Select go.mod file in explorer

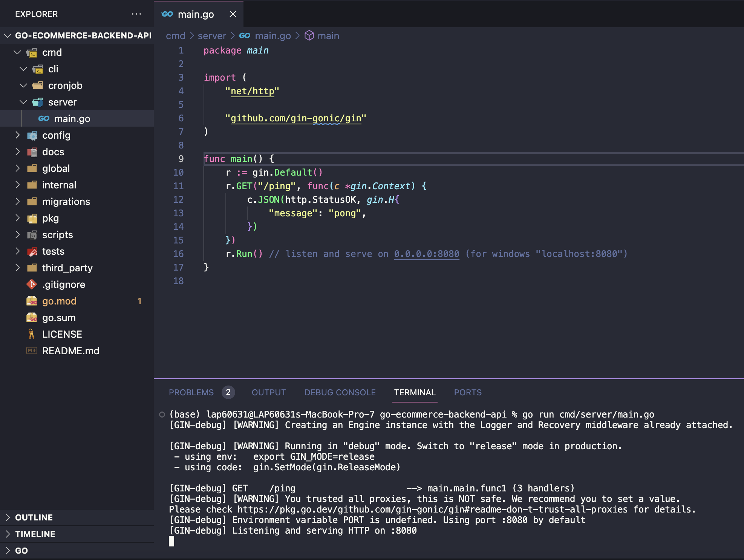[60, 301]
